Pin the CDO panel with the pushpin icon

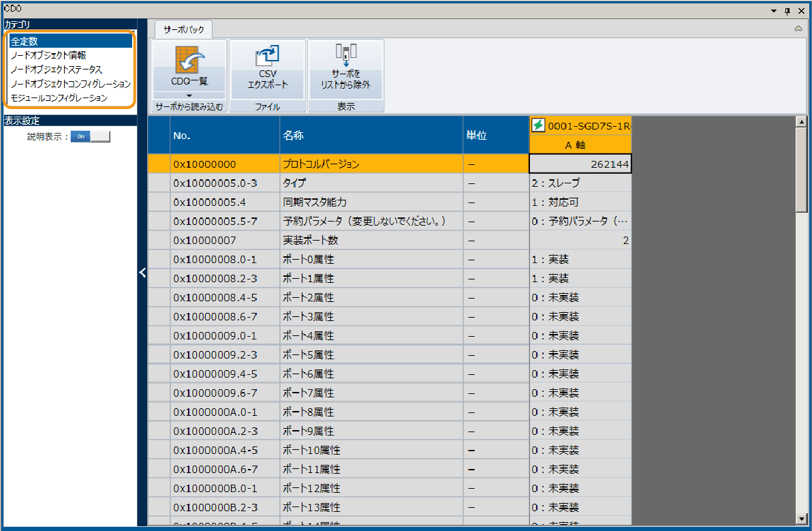(787, 11)
